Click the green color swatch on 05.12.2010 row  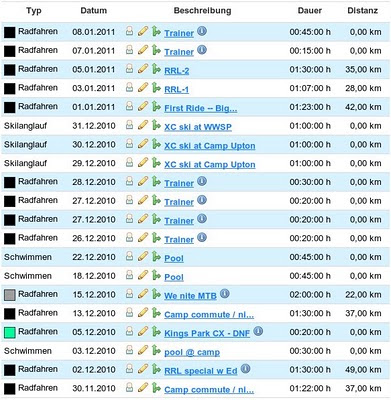pos(10,332)
